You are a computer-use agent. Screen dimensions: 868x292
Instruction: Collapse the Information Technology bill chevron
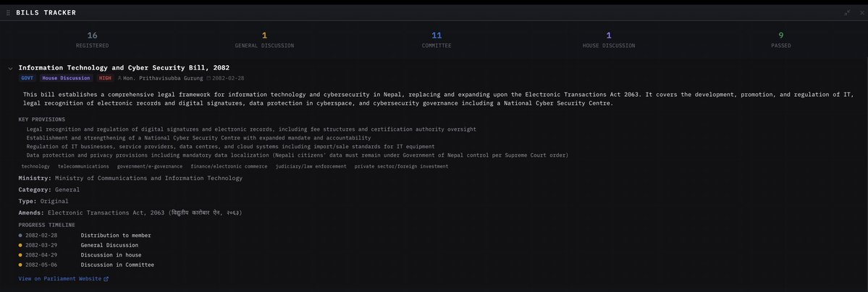(11, 68)
